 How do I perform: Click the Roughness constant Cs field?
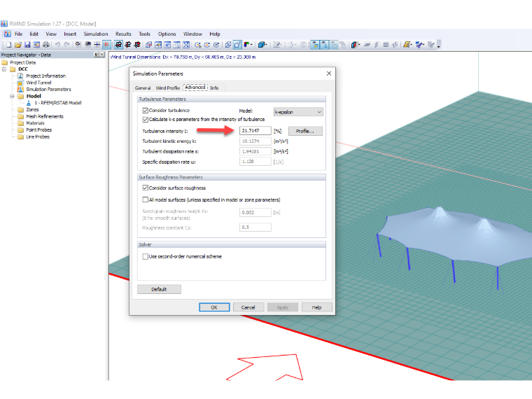(x=255, y=227)
